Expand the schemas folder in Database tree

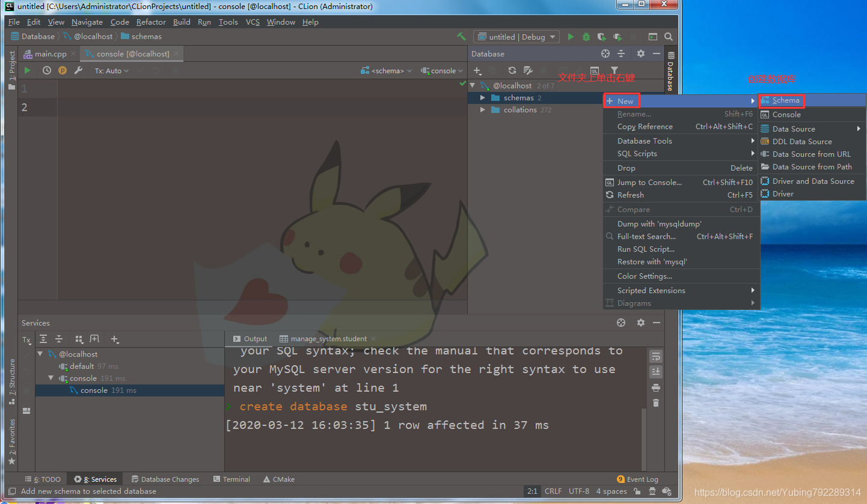[x=483, y=98]
